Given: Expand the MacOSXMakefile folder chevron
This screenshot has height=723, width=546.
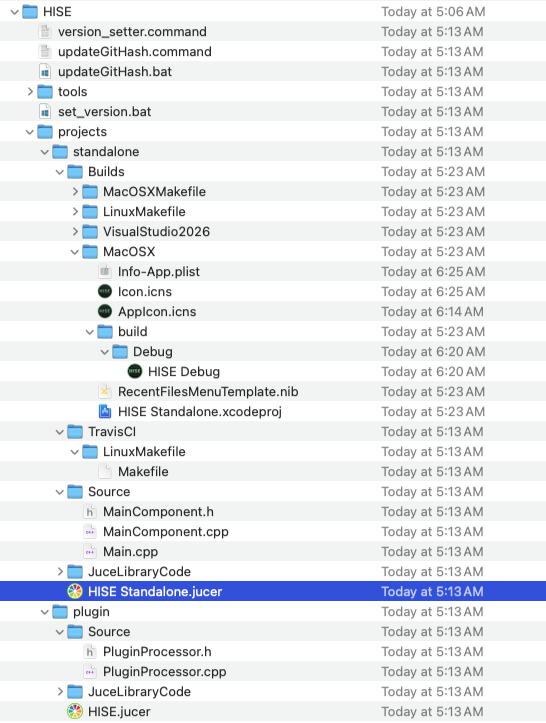Looking at the screenshot, I should point(75,191).
